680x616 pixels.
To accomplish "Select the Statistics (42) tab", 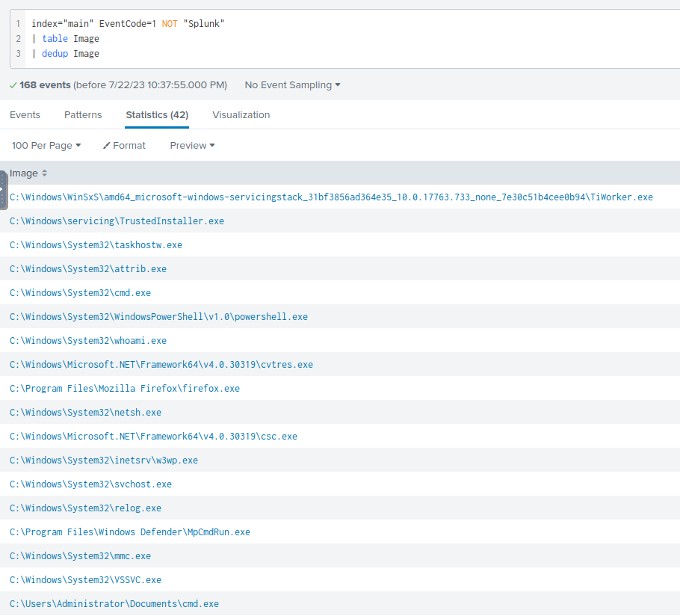I will point(157,115).
